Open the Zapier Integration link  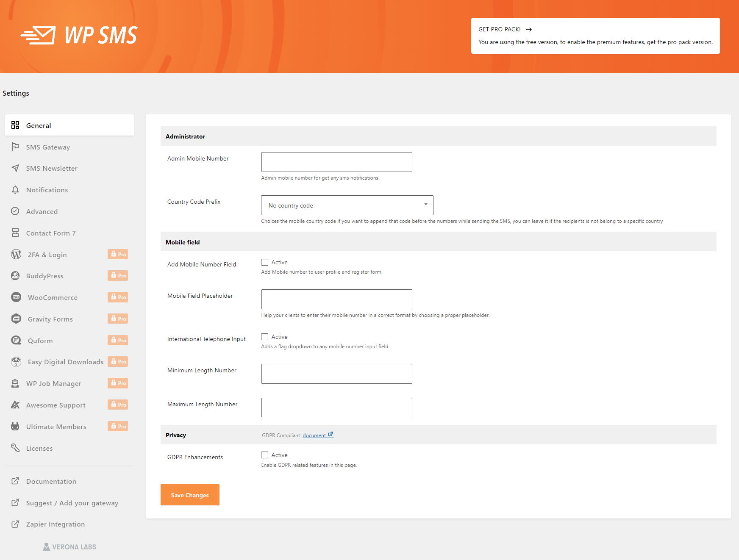pos(69,524)
